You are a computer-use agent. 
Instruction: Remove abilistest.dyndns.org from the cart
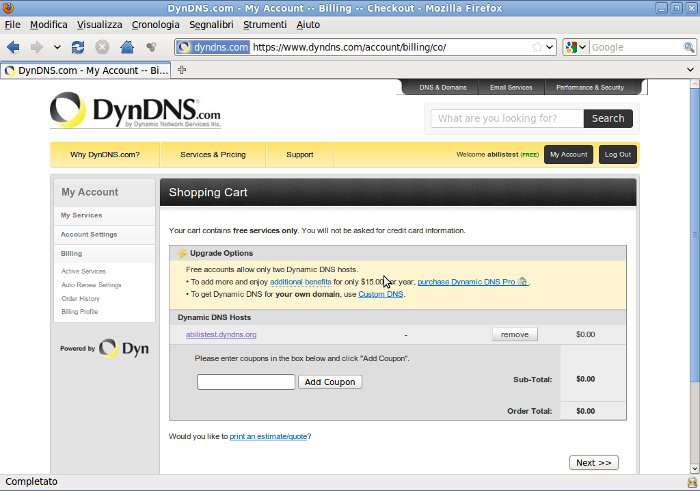click(514, 334)
